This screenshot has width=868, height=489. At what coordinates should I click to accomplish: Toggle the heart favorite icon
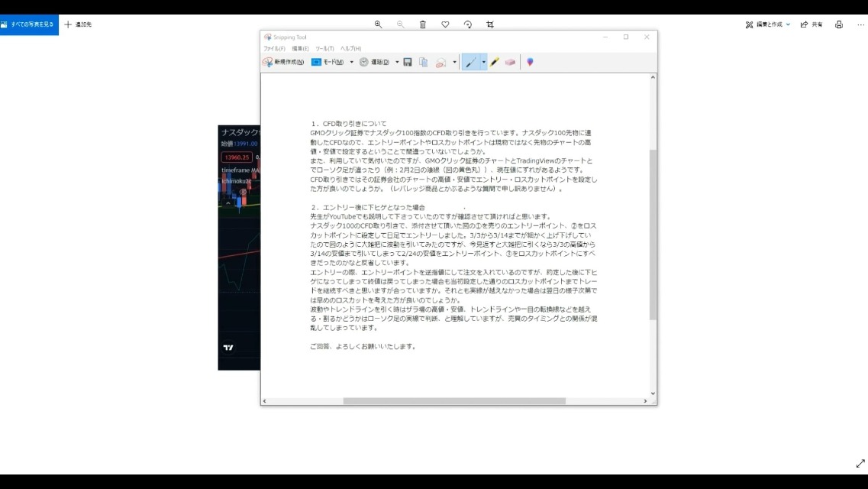(445, 24)
